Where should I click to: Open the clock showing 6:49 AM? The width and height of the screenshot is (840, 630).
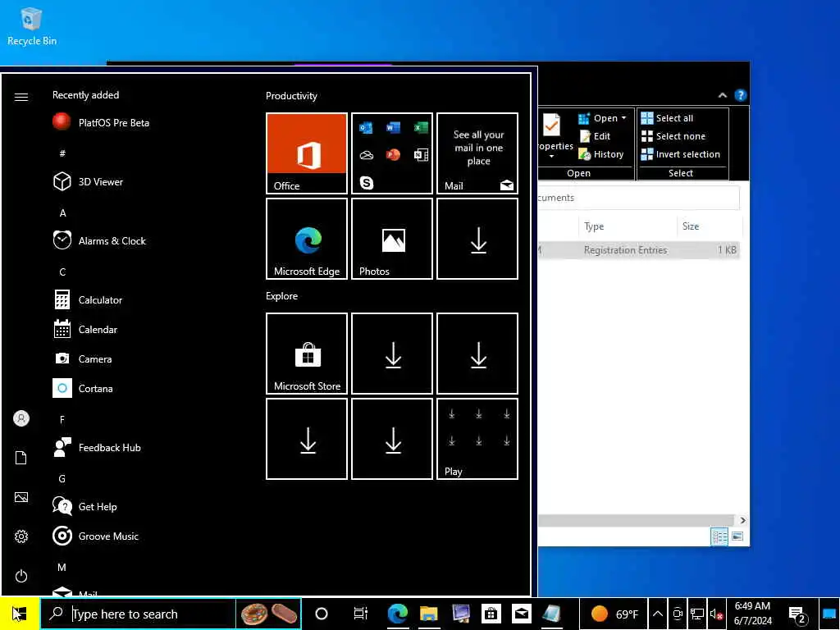click(753, 614)
